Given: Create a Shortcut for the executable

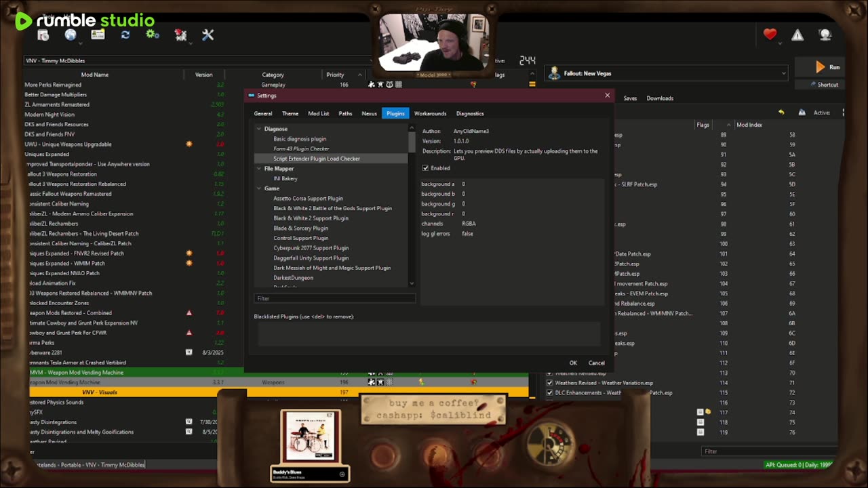Looking at the screenshot, I should click(825, 85).
